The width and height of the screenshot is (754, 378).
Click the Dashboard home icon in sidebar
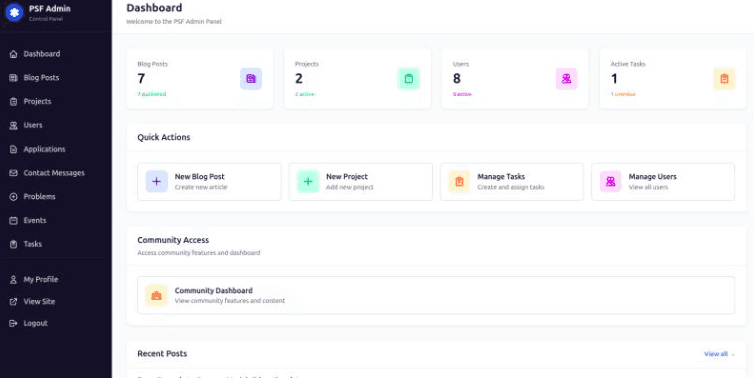tap(13, 54)
